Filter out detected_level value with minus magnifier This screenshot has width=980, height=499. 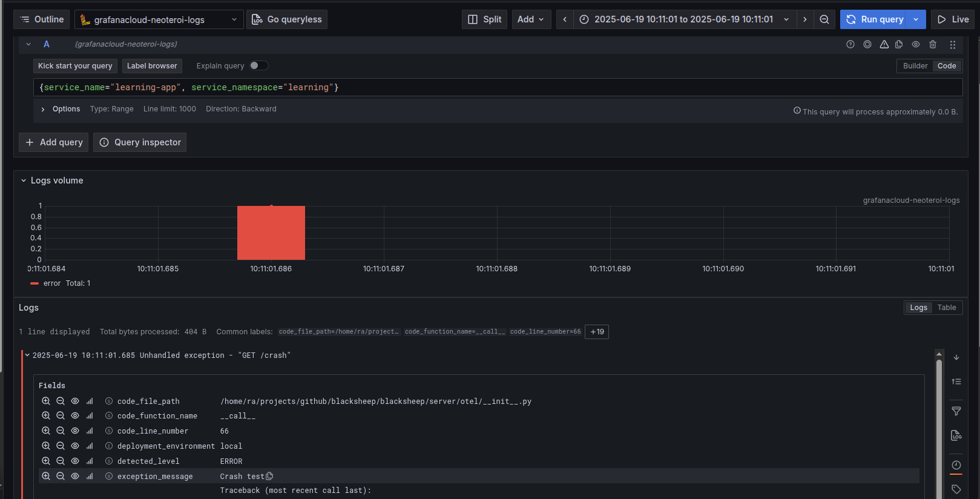pos(61,461)
